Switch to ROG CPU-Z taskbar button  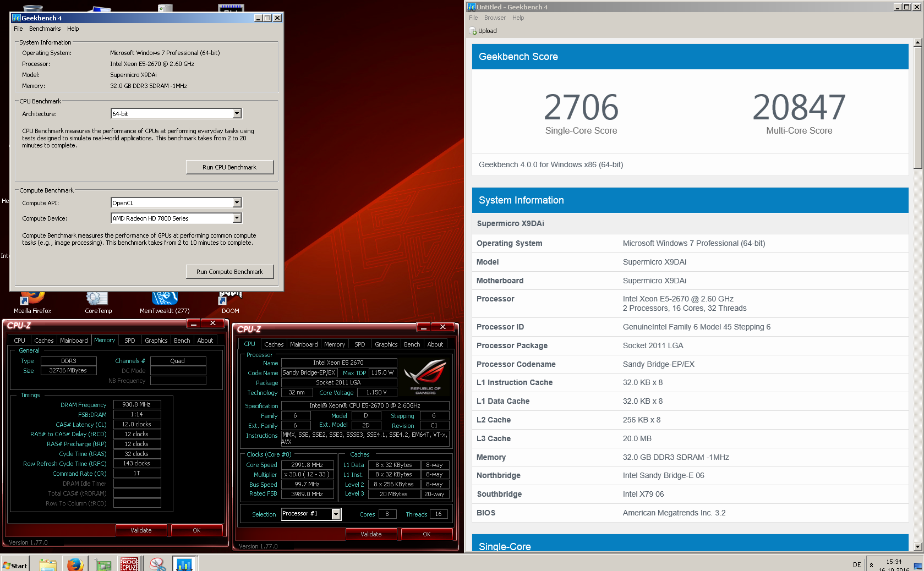pos(129,564)
